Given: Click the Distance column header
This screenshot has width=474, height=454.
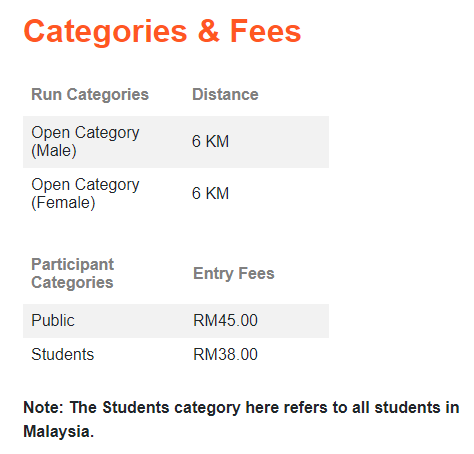Looking at the screenshot, I should [x=225, y=94].
